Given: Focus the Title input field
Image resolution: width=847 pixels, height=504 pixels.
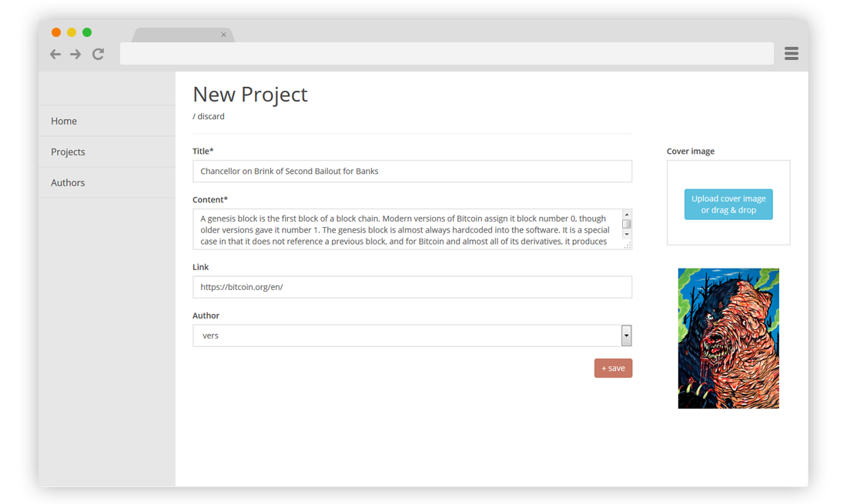Looking at the screenshot, I should [x=412, y=171].
